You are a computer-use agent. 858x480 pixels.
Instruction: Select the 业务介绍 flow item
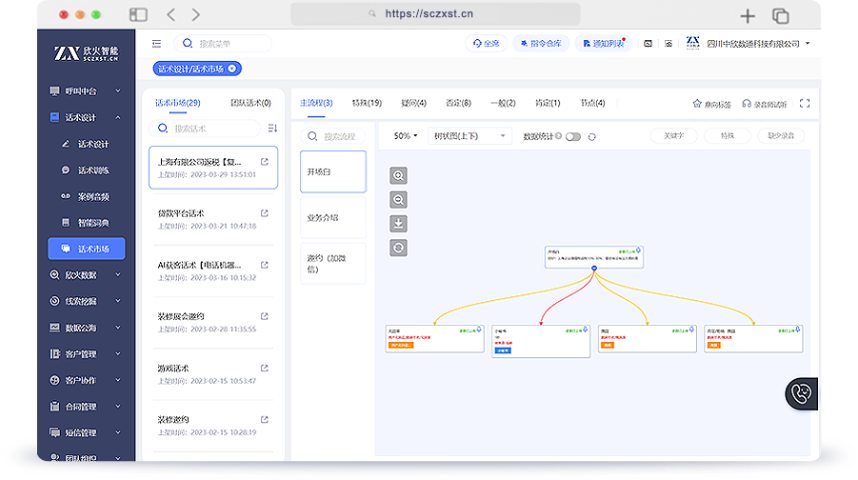click(x=333, y=217)
